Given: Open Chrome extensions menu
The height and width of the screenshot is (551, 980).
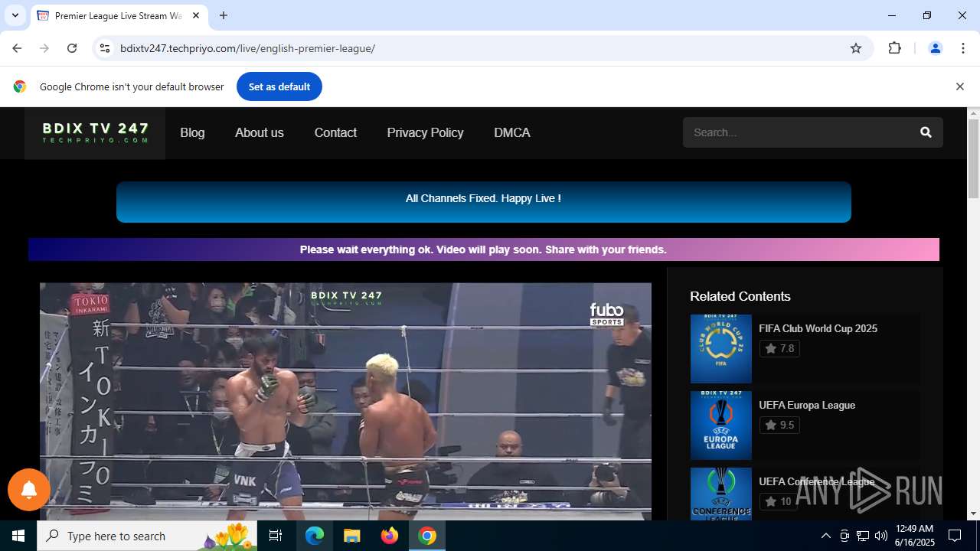Looking at the screenshot, I should [x=894, y=48].
